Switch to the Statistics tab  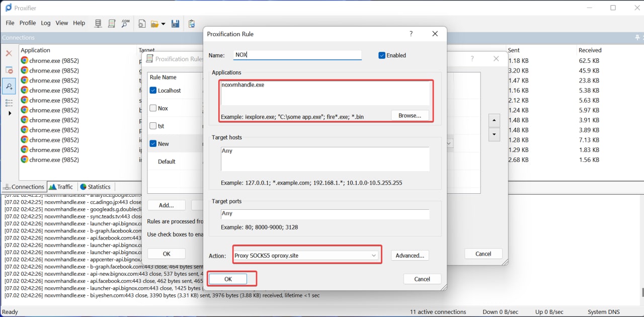pos(95,187)
